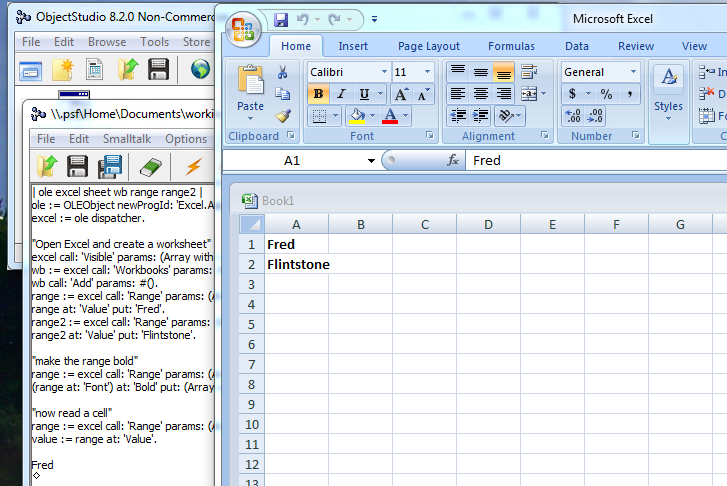Apply Comma Style format
Screen dimensions: 727x486
pyautogui.click(x=629, y=94)
